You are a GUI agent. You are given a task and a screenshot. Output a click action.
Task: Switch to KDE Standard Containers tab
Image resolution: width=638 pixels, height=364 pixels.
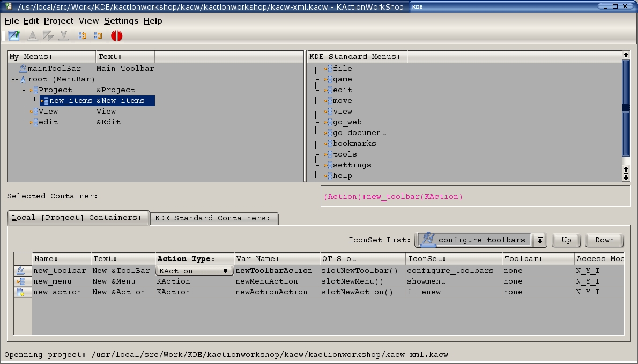coord(214,218)
